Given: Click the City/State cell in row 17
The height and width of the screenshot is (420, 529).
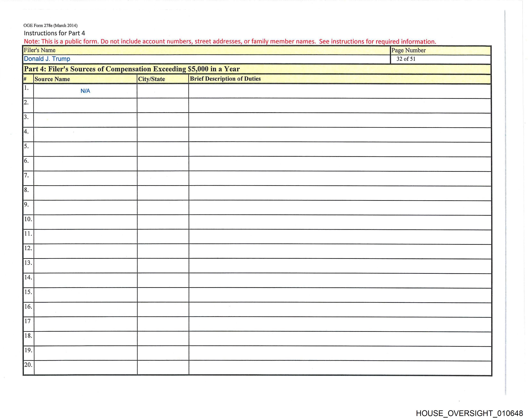Looking at the screenshot, I should click(x=163, y=324).
